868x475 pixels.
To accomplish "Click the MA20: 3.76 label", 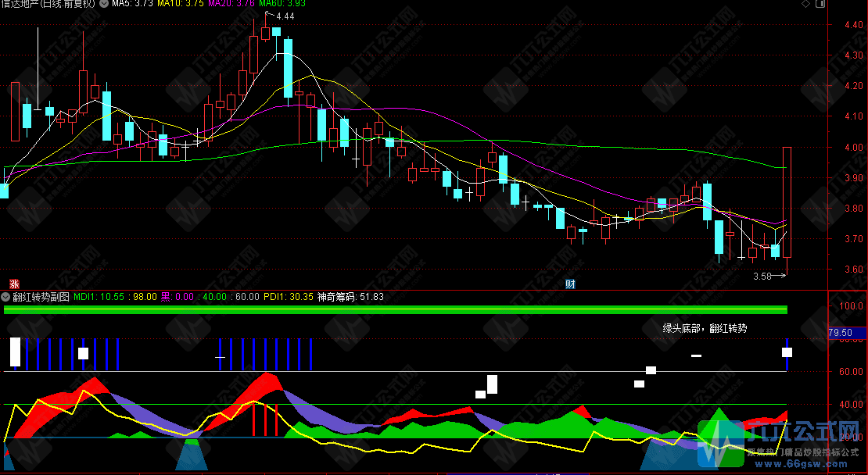I will [231, 4].
